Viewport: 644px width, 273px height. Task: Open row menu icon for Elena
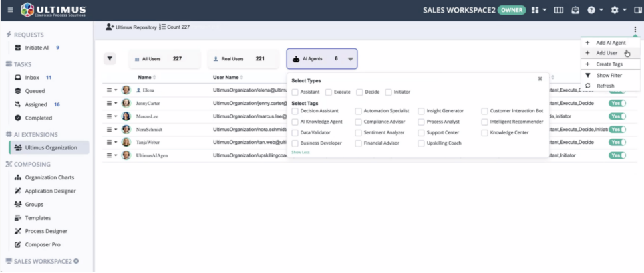[x=109, y=90]
